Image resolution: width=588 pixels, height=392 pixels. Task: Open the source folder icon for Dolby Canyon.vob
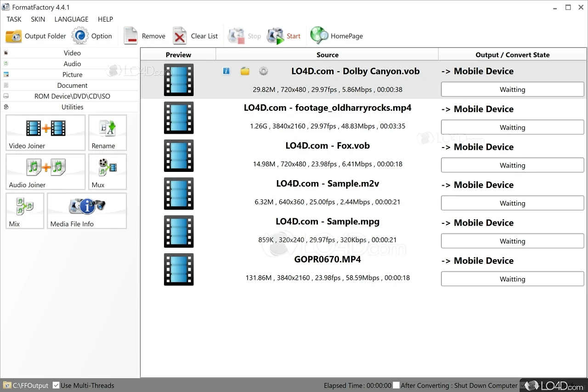245,71
